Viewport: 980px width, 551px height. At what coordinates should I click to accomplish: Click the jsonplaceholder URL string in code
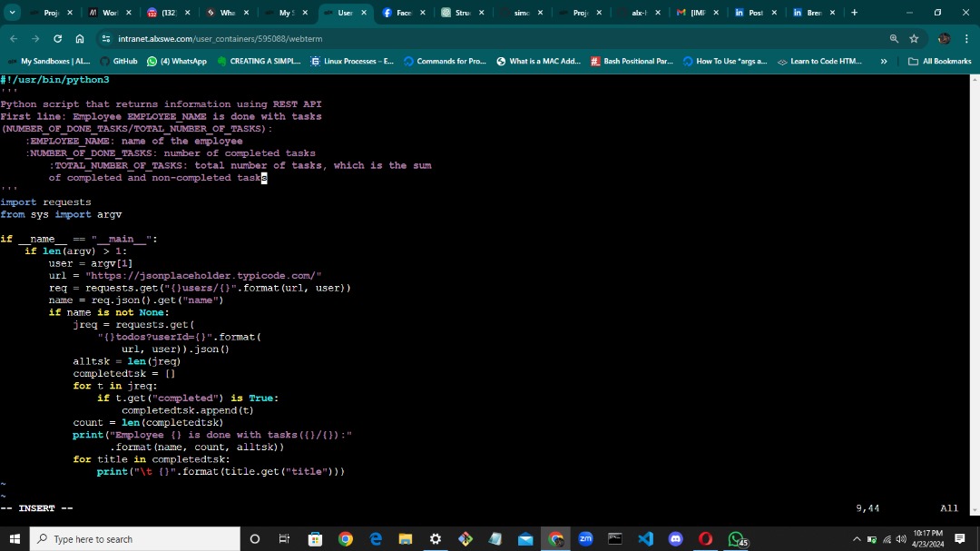pos(204,275)
